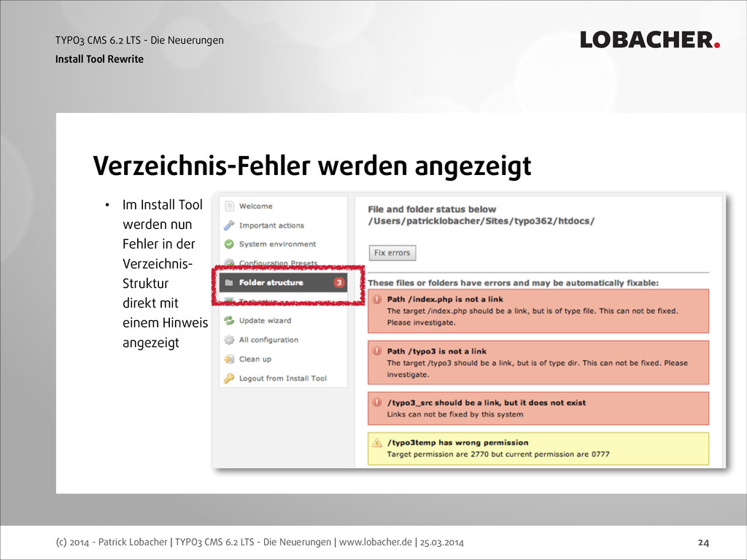Click the key icon for Logout
747x560 pixels.
(x=229, y=378)
